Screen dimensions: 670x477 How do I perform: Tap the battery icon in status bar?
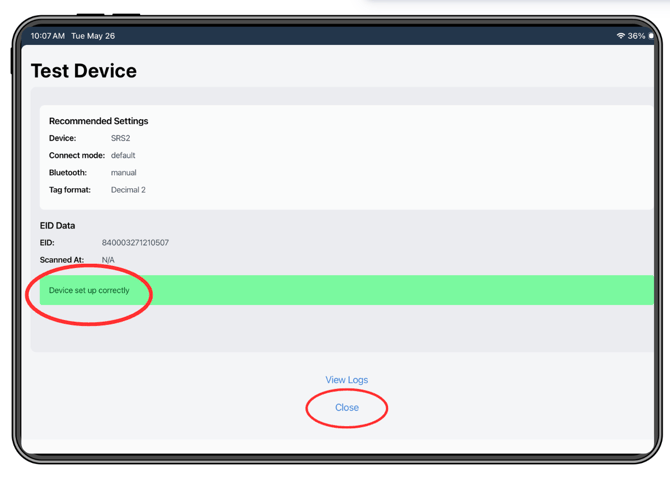(651, 36)
